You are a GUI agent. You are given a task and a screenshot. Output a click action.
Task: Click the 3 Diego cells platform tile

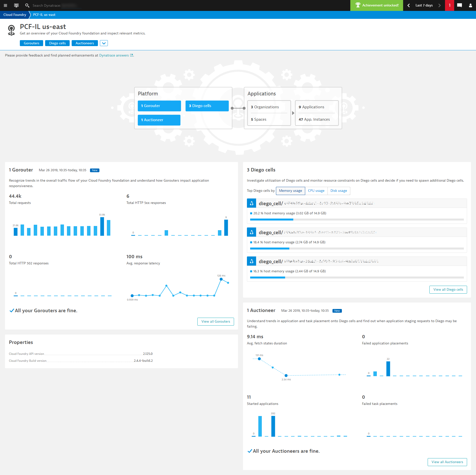tap(207, 106)
